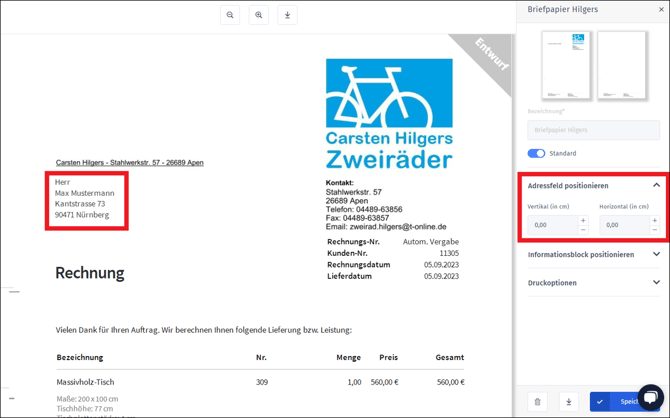Click the Vertikal (in cm) input field
This screenshot has height=418, width=670.
pyautogui.click(x=552, y=225)
